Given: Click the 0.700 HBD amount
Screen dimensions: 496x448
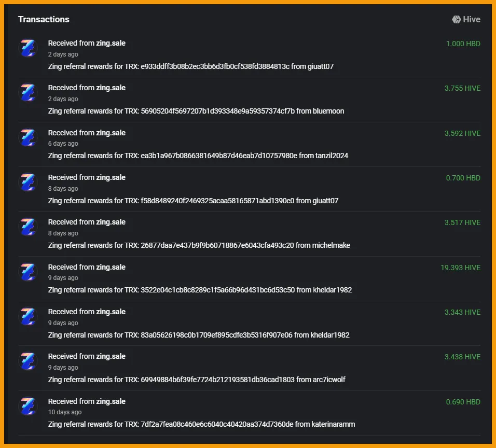Looking at the screenshot, I should pos(463,178).
